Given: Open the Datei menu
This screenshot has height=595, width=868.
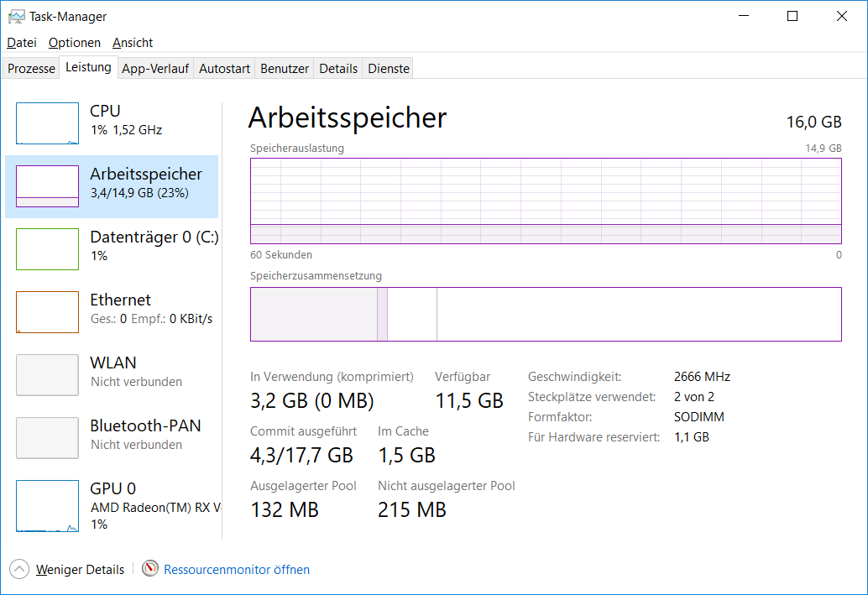Looking at the screenshot, I should pyautogui.click(x=22, y=43).
